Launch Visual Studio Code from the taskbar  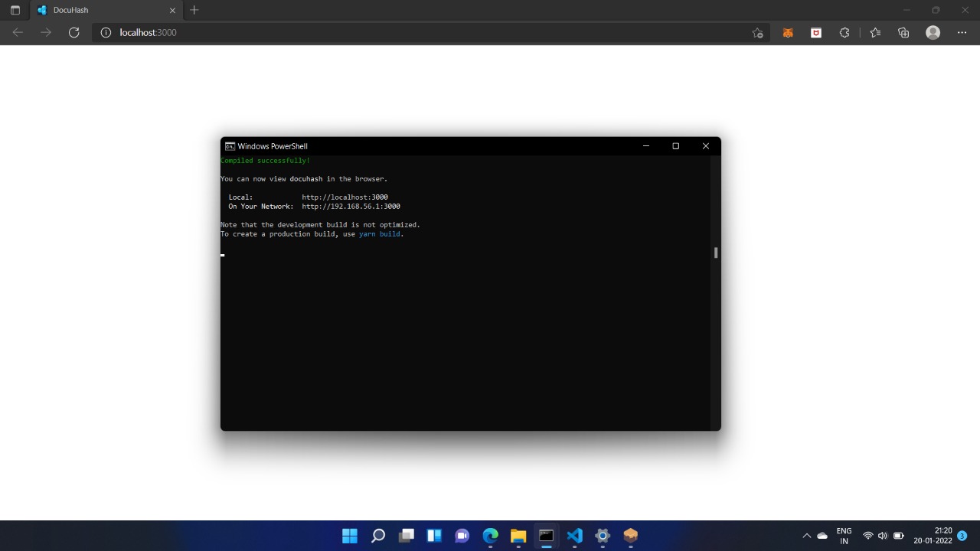point(573,536)
